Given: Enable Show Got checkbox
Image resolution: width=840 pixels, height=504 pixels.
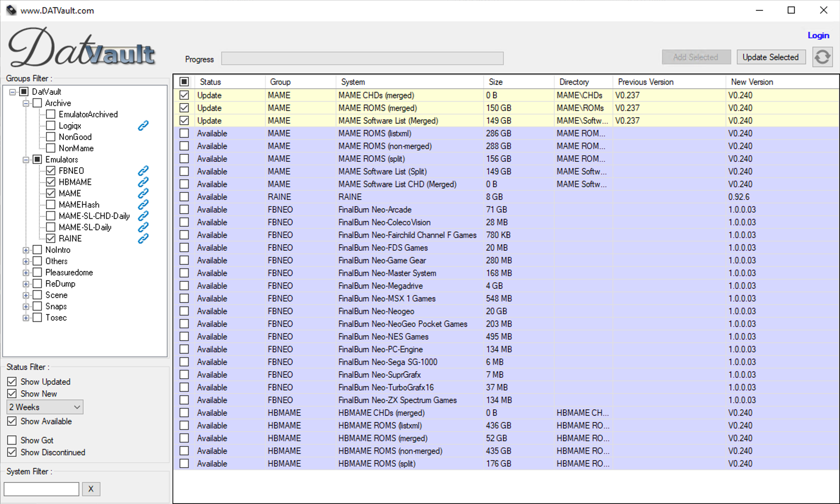Looking at the screenshot, I should [12, 440].
